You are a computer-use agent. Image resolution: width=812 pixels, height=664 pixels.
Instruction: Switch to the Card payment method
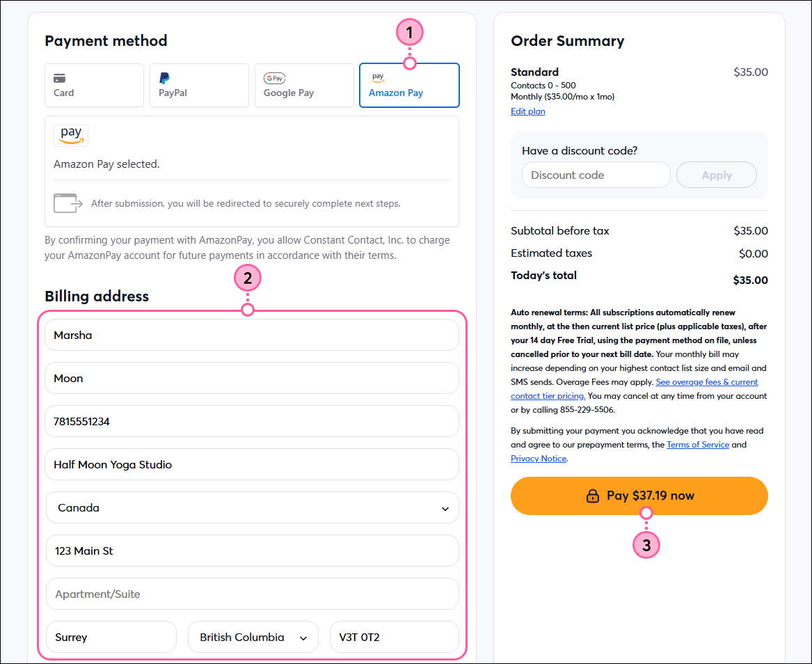tap(94, 85)
